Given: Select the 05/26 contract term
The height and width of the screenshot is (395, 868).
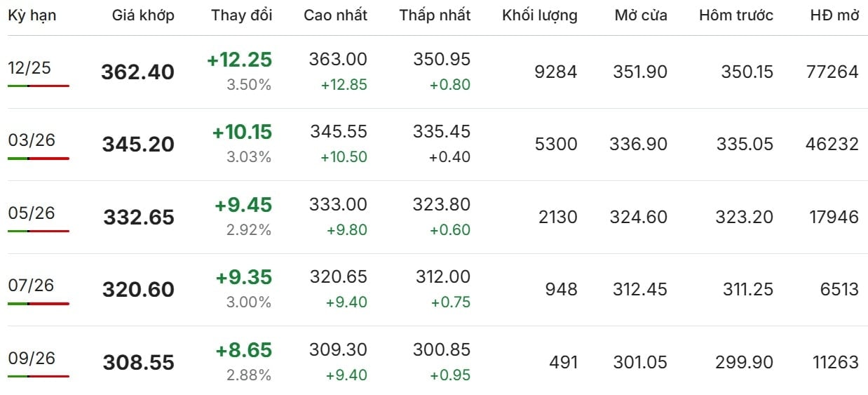Looking at the screenshot, I should tap(32, 213).
